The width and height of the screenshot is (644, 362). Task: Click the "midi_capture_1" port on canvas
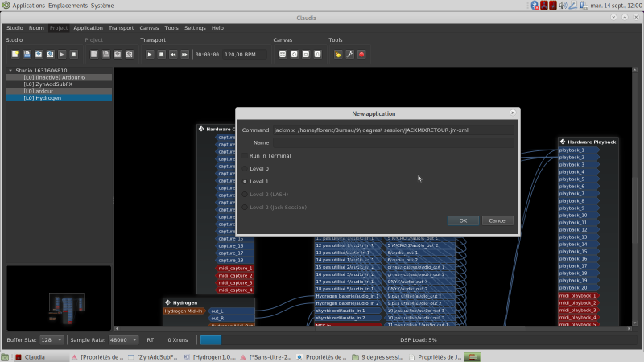234,269
